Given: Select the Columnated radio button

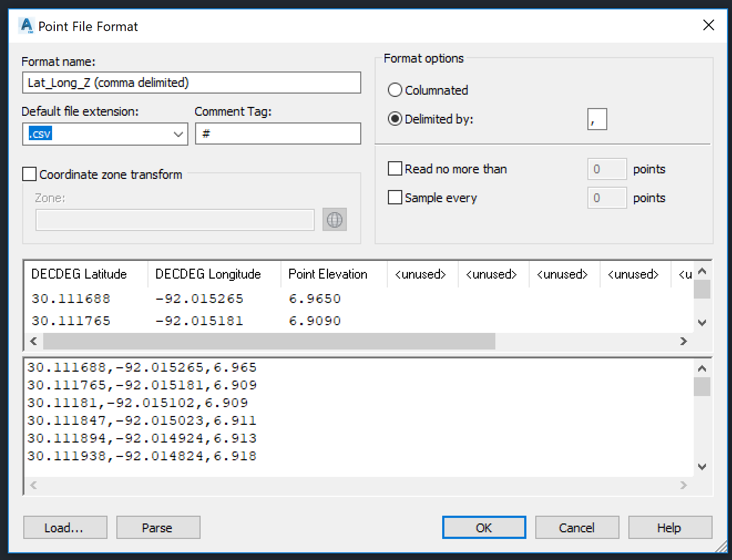Looking at the screenshot, I should coord(395,90).
